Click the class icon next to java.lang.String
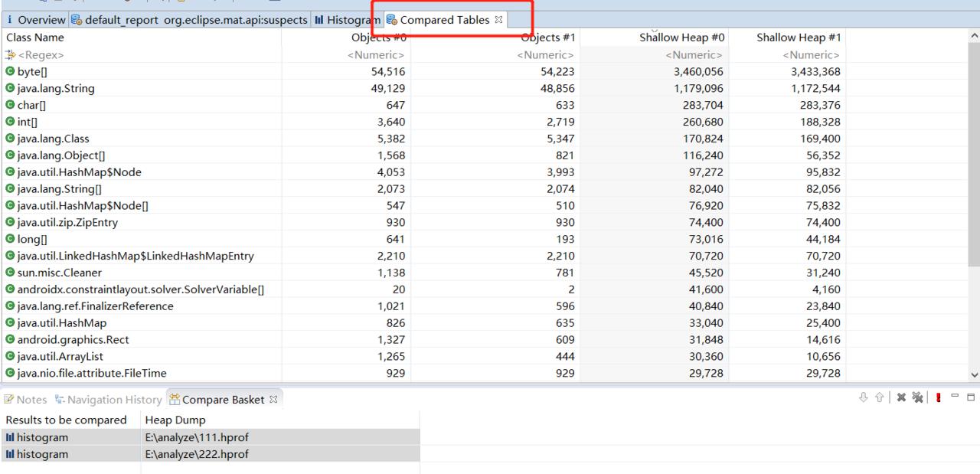The width and height of the screenshot is (980, 474). coord(10,88)
